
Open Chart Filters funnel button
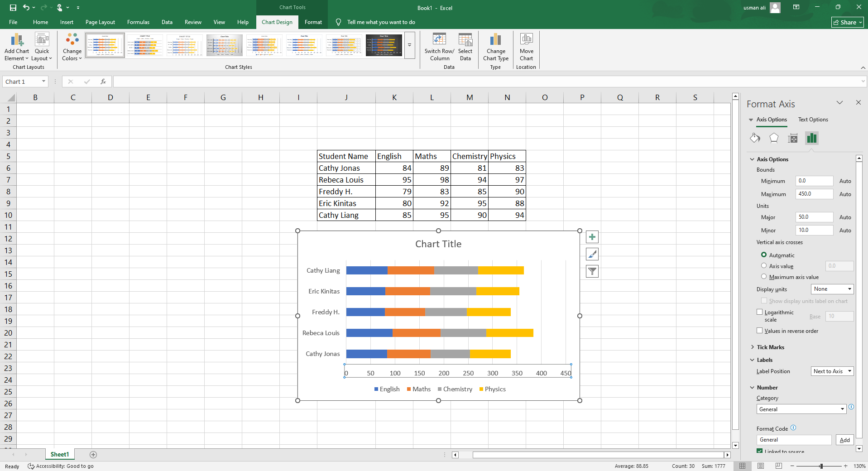tap(592, 271)
